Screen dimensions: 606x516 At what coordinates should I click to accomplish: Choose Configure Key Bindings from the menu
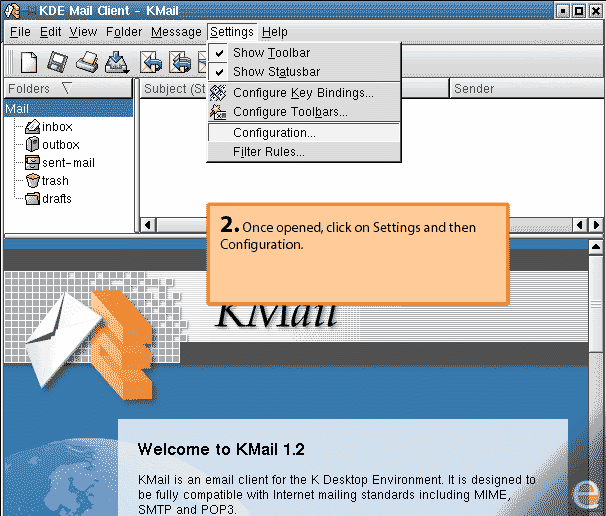pos(303,93)
